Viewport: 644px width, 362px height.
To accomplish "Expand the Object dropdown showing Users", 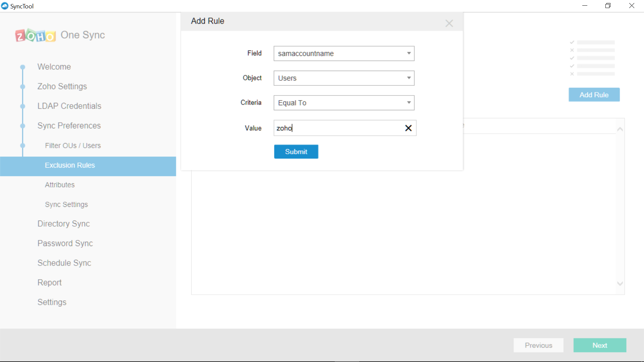I will [x=344, y=78].
